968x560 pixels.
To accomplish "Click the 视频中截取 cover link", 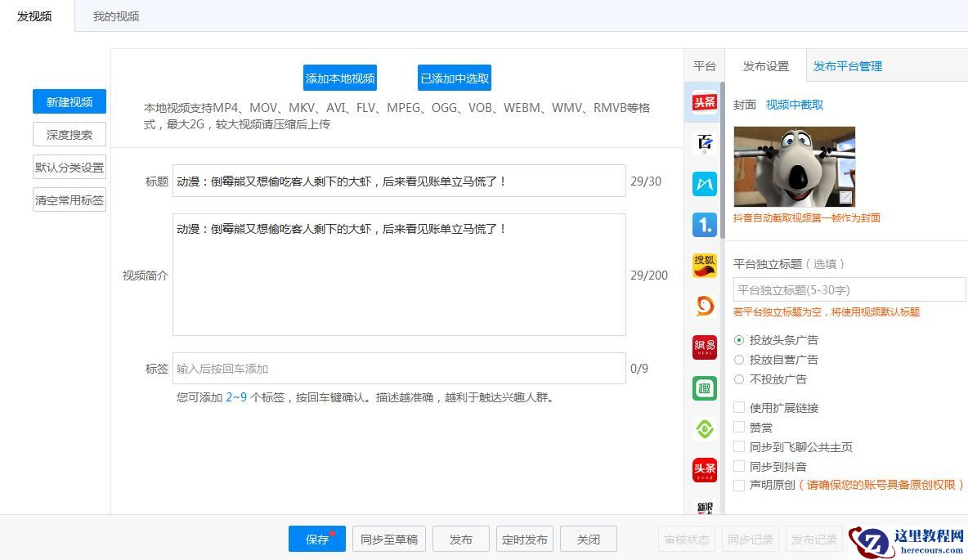I will coord(794,105).
